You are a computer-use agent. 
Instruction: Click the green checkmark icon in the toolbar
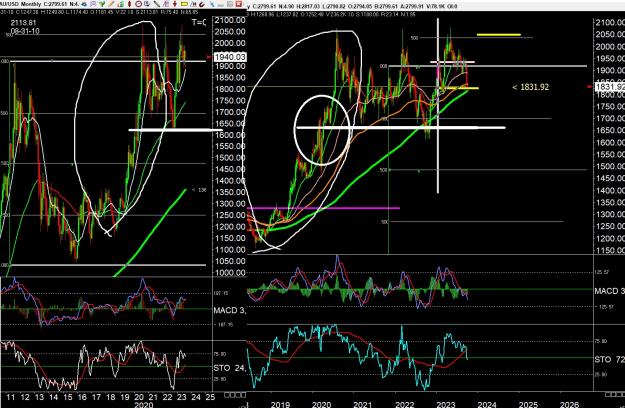pos(102,4)
